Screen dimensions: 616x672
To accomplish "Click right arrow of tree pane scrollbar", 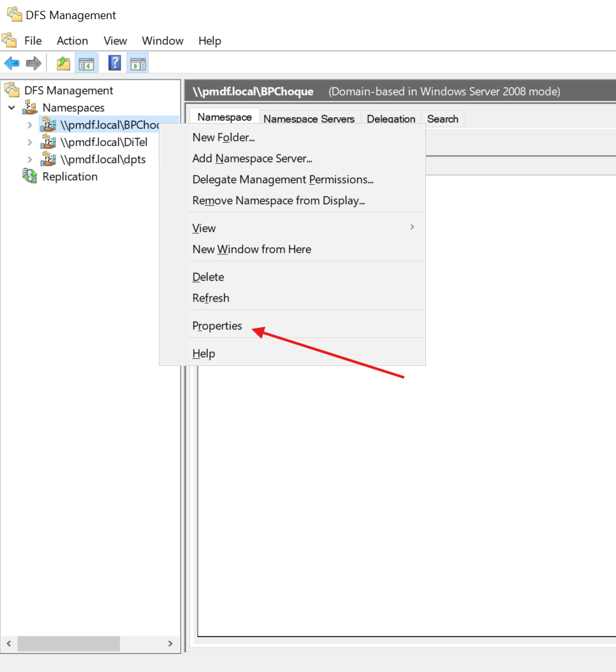I will pos(170,644).
